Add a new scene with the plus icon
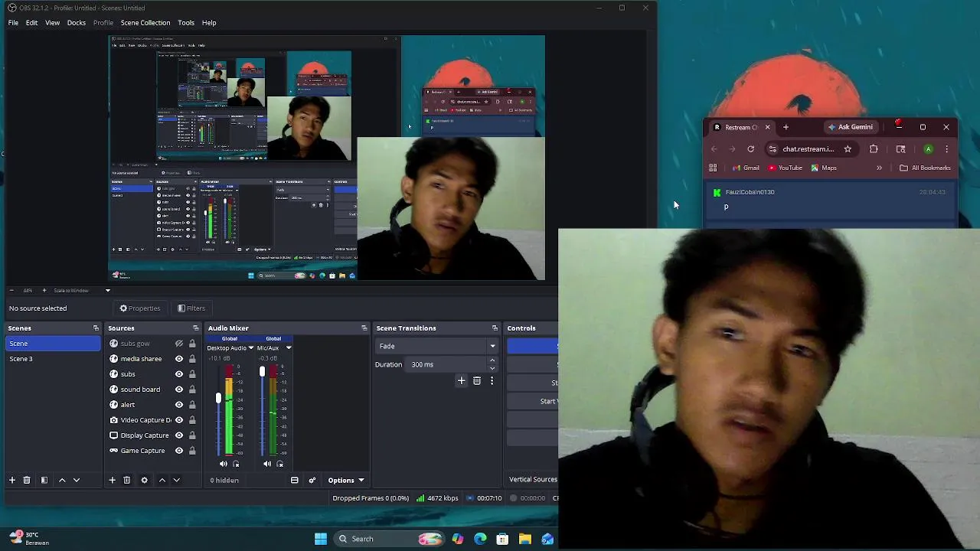Image resolution: width=980 pixels, height=551 pixels. click(x=12, y=480)
